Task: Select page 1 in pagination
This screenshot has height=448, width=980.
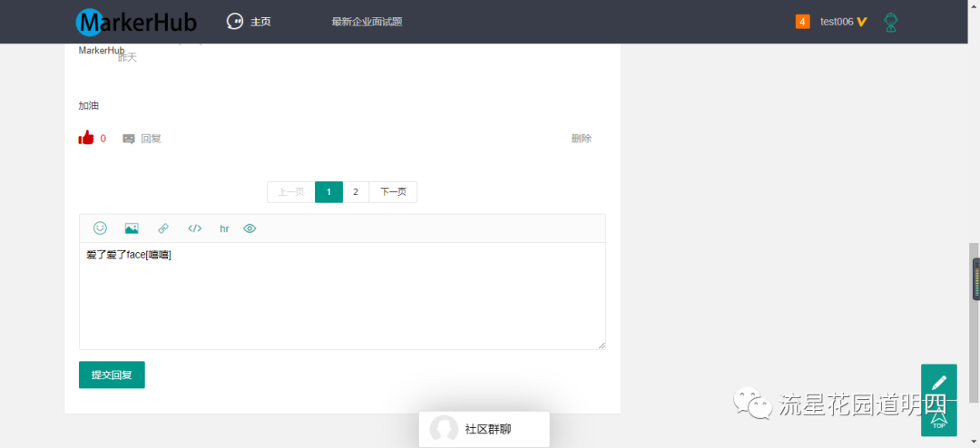Action: (x=328, y=192)
